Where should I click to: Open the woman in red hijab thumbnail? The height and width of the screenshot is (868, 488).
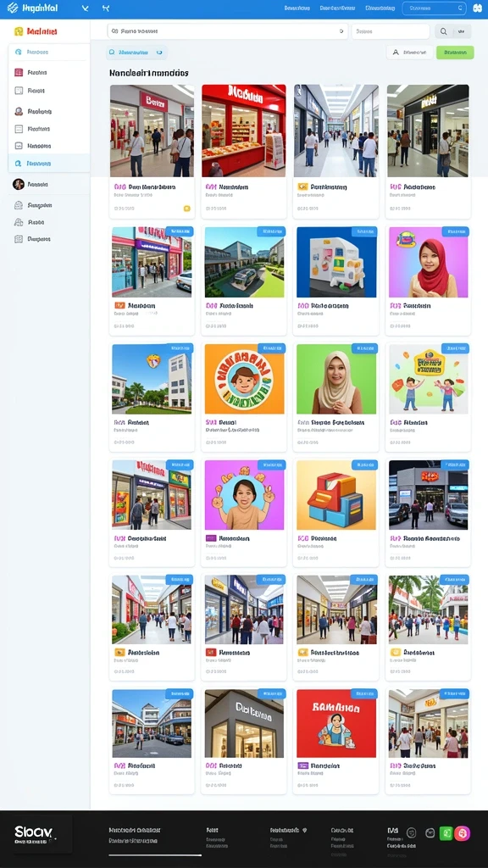click(x=428, y=263)
